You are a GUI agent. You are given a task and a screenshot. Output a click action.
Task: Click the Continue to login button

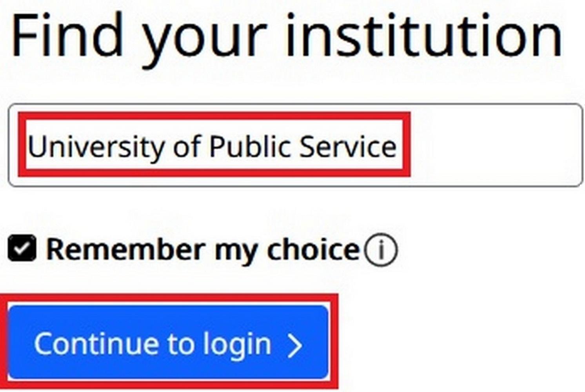(x=168, y=342)
